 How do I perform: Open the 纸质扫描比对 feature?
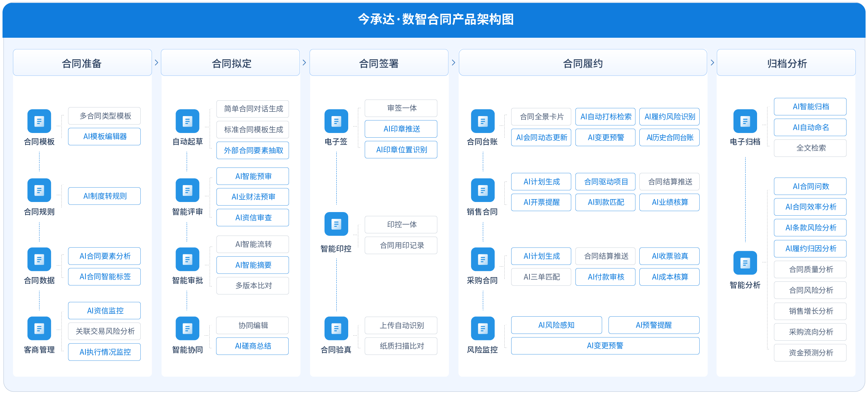click(401, 346)
